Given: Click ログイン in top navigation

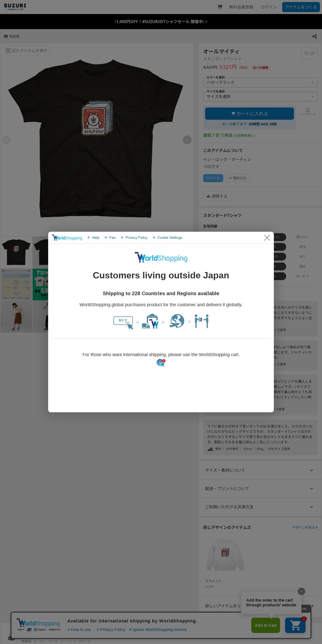Looking at the screenshot, I should tap(269, 7).
